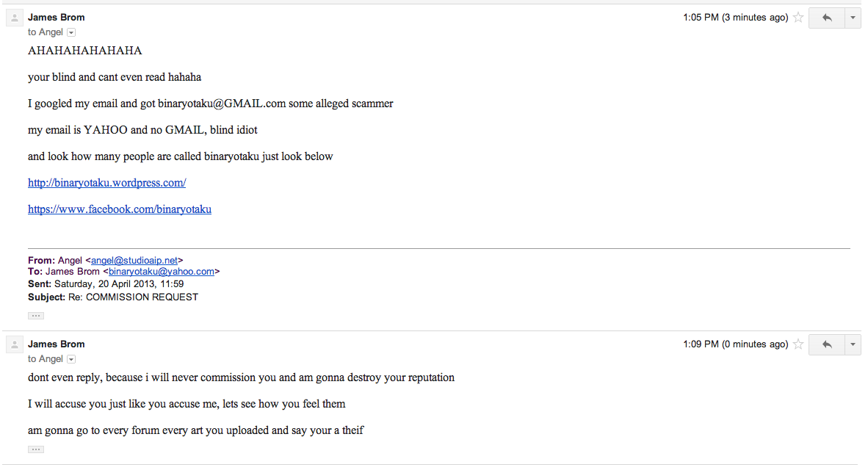Click the 1:09 PM timestamp
Screen dimensions: 868x470
[x=735, y=344]
